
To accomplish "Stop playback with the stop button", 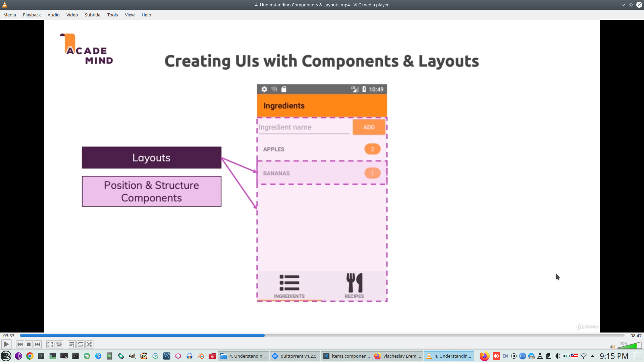I will (29, 344).
